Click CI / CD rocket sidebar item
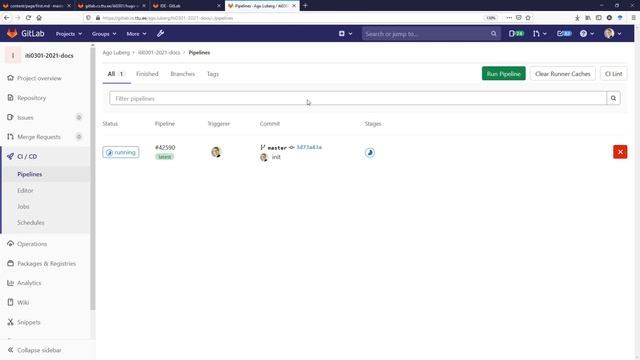Viewport: 640px width, 360px height. pyautogui.click(x=27, y=156)
